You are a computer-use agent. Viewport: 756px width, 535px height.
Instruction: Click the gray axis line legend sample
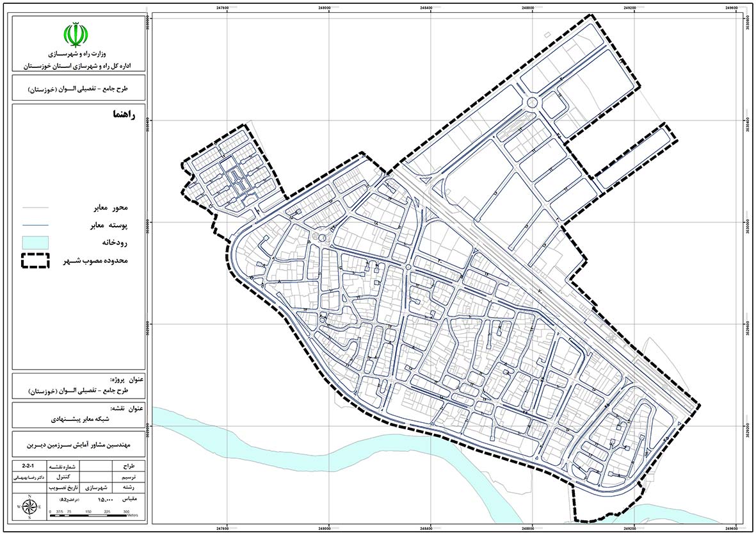point(35,208)
